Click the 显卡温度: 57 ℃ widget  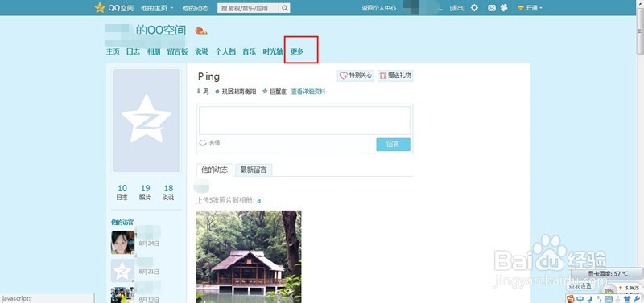pyautogui.click(x=608, y=273)
